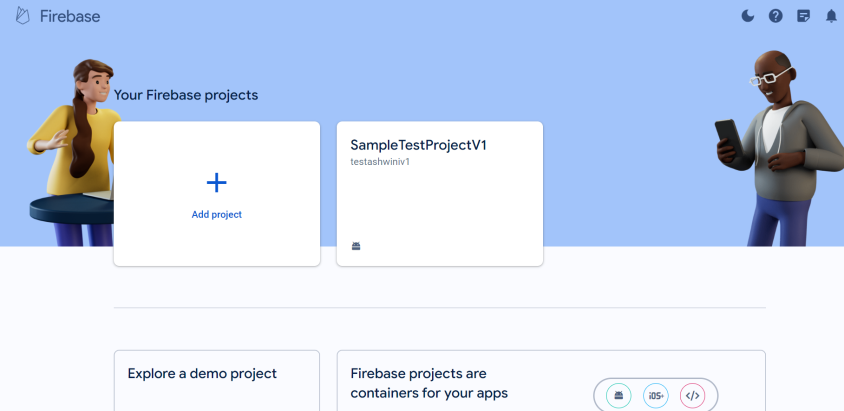This screenshot has height=411, width=844.
Task: Click the woman illustration on the left
Action: click(75, 153)
